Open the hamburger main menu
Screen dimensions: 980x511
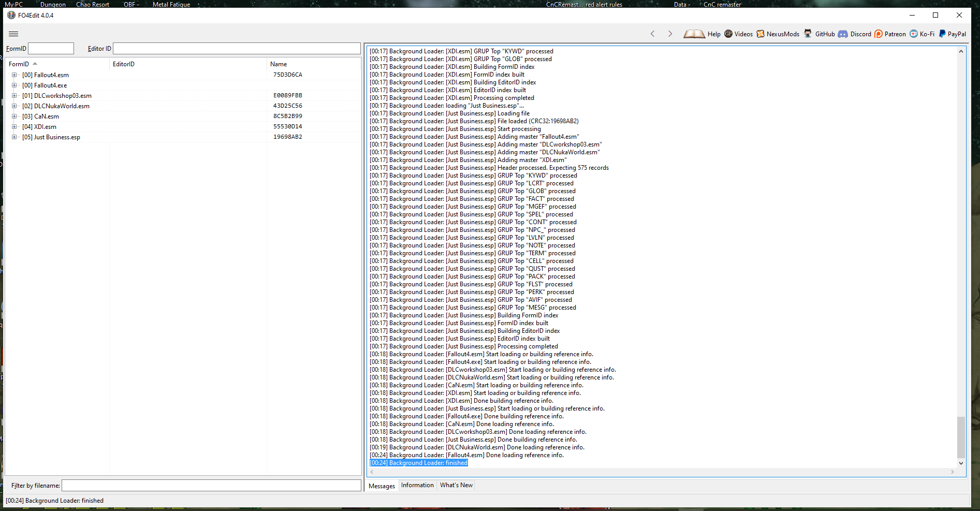pos(13,34)
